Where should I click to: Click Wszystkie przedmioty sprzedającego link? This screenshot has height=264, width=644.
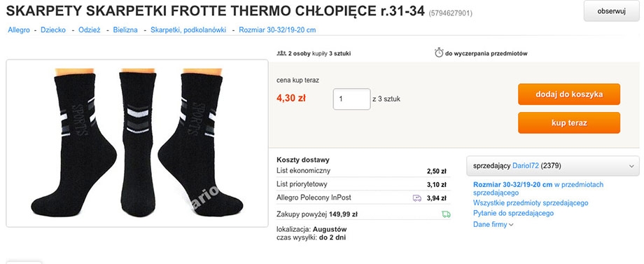coord(531,203)
